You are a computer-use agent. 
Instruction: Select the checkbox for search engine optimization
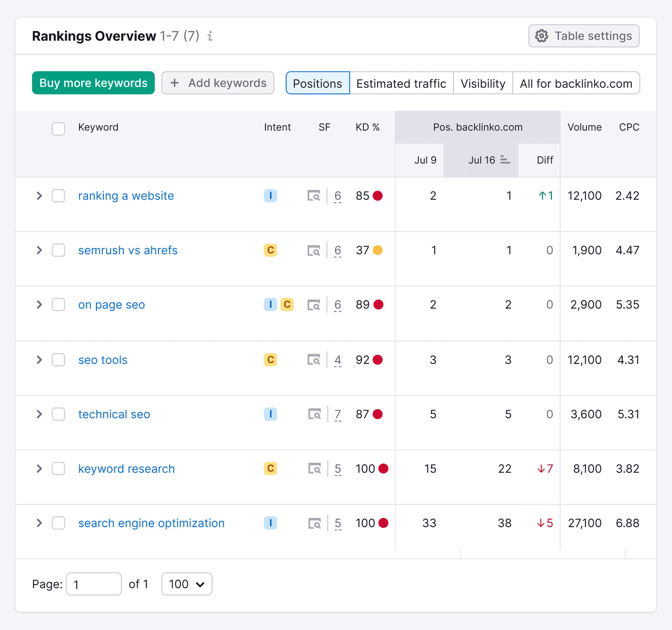click(58, 523)
